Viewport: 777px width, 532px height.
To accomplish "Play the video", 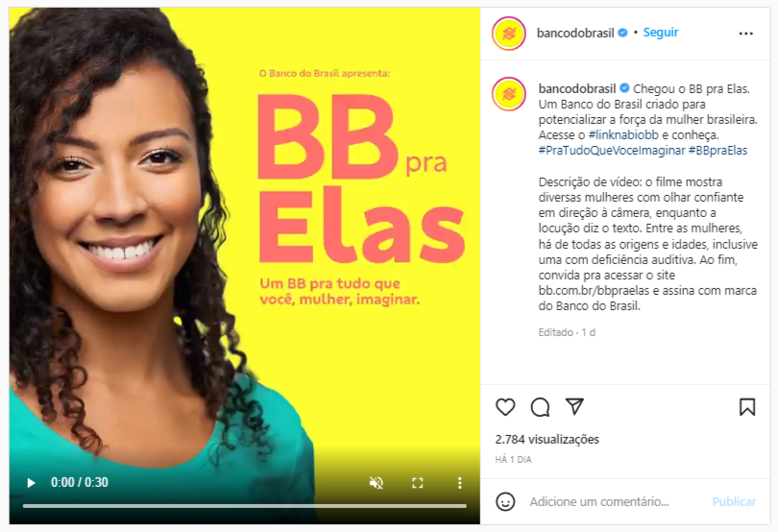I will pyautogui.click(x=31, y=483).
